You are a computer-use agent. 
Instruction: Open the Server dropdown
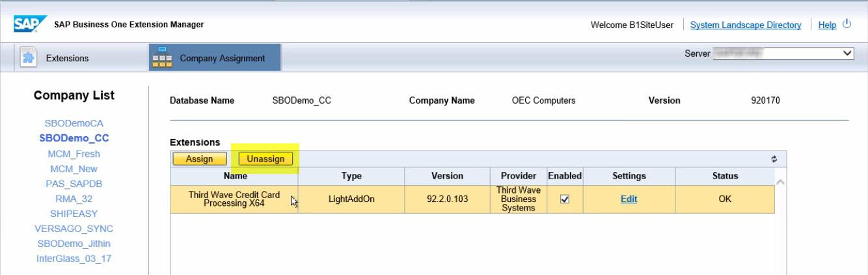(x=784, y=53)
